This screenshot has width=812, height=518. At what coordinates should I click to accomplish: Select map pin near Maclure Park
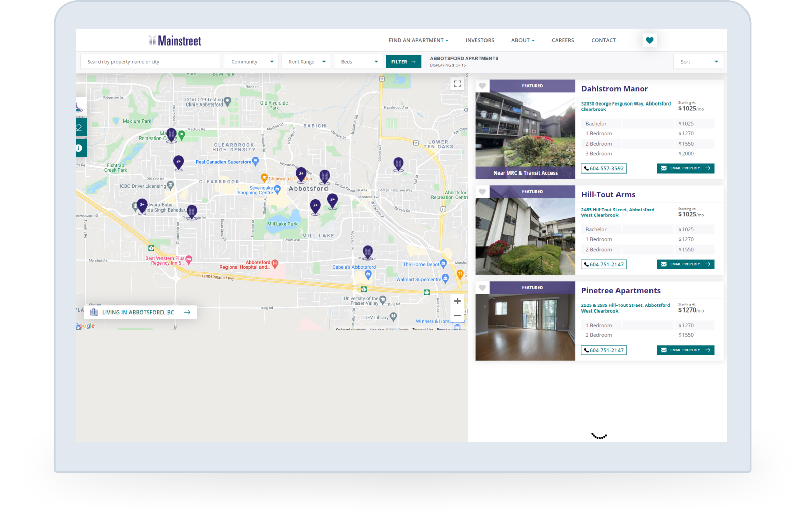click(171, 134)
